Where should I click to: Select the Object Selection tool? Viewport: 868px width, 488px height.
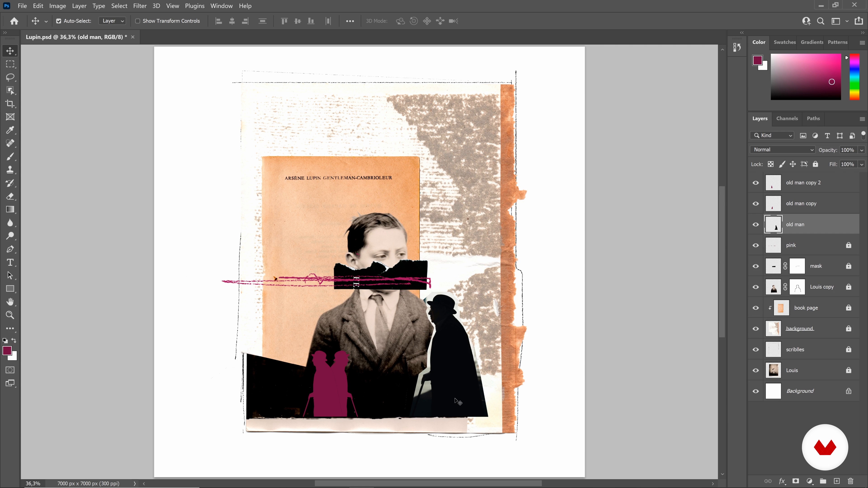pyautogui.click(x=10, y=90)
